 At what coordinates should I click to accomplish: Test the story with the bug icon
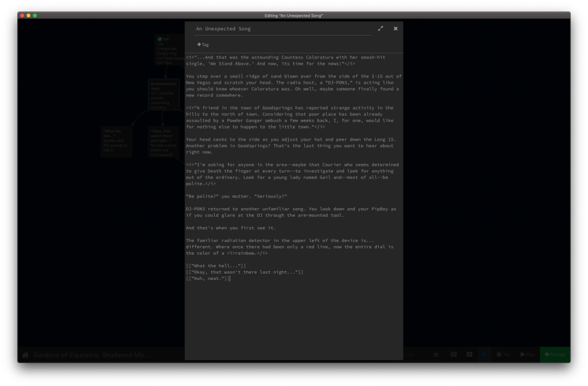point(504,355)
